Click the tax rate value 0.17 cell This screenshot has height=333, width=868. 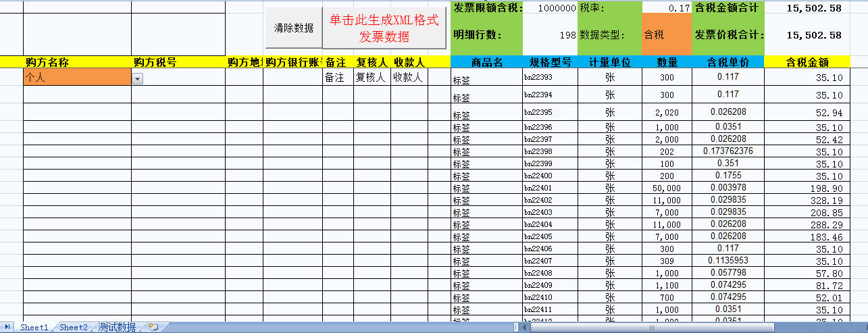click(666, 9)
